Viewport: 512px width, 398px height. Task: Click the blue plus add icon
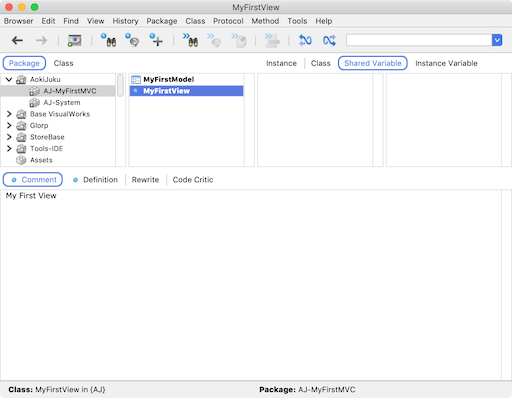(156, 40)
